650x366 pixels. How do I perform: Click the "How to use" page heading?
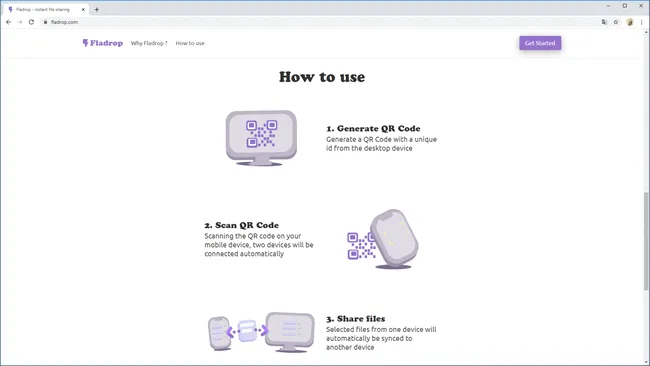(x=322, y=77)
